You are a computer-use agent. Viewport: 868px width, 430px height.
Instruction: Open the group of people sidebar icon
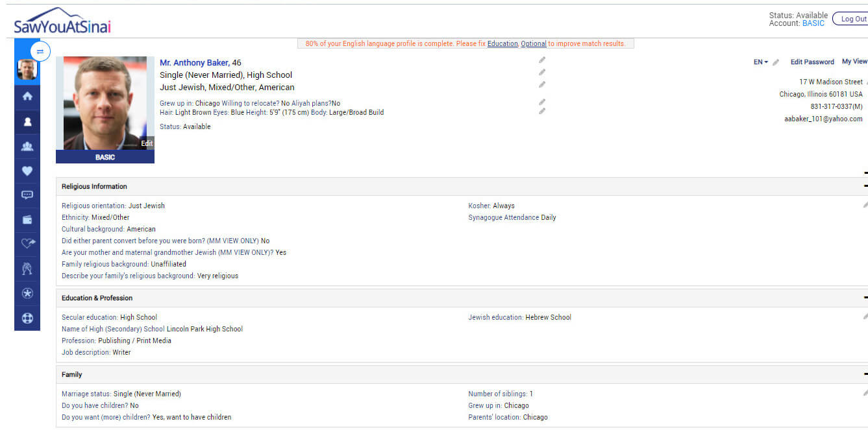coord(27,147)
